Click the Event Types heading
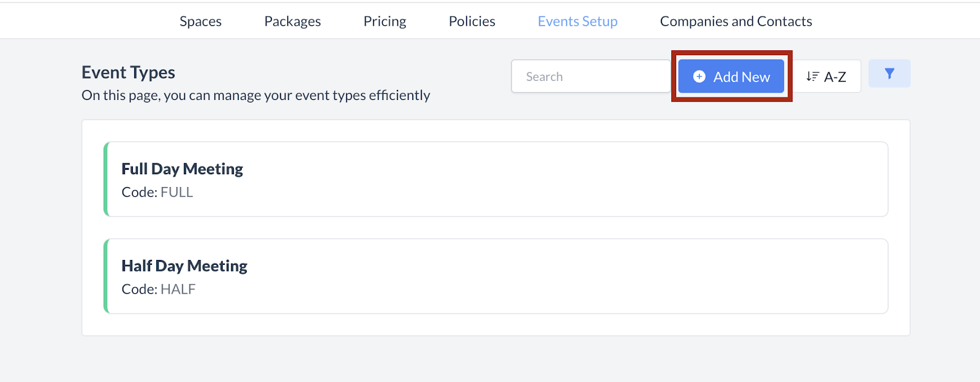Image resolution: width=980 pixels, height=382 pixels. (x=128, y=72)
